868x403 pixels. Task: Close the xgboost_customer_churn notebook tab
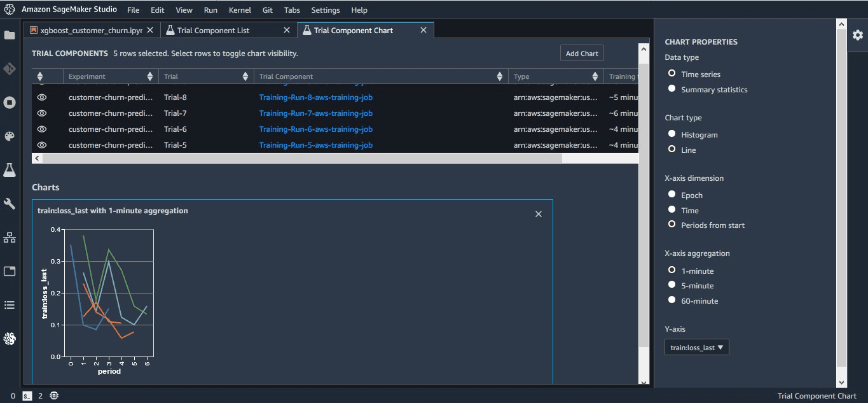(x=150, y=30)
